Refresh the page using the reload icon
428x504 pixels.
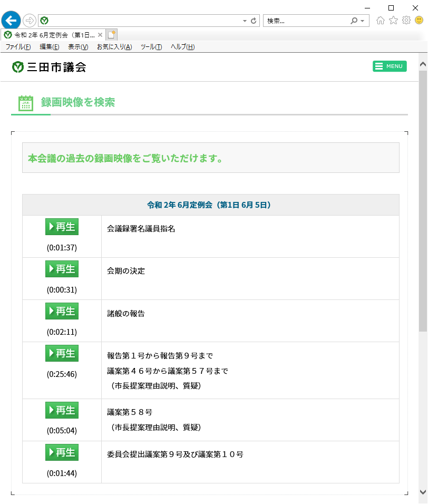pyautogui.click(x=254, y=21)
